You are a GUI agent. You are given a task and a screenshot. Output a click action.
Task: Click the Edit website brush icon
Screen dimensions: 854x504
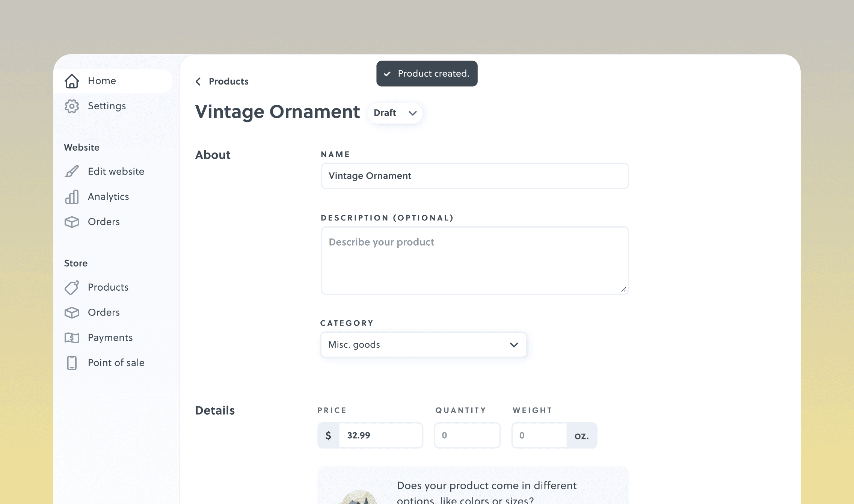(72, 171)
